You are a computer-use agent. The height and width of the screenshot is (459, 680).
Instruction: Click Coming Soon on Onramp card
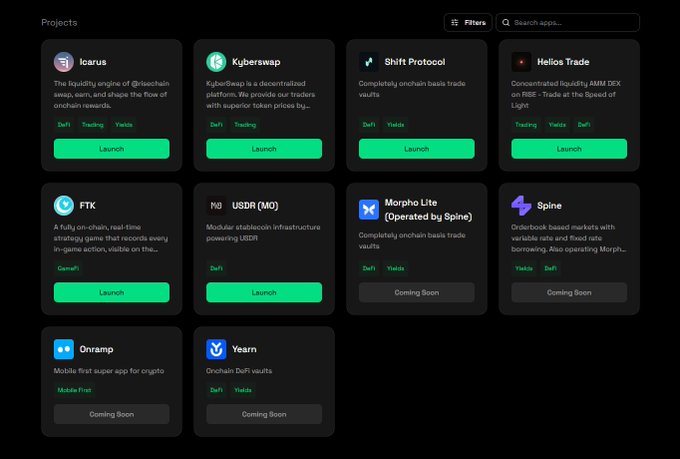pyautogui.click(x=111, y=414)
